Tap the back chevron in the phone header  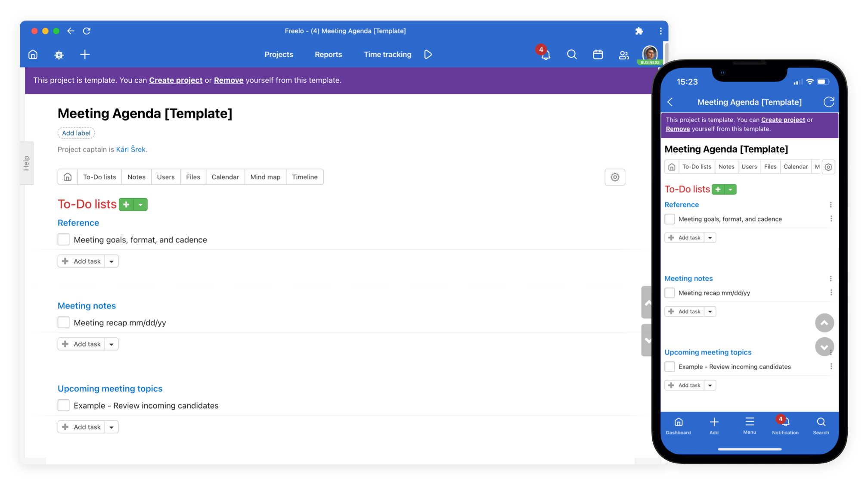(670, 102)
